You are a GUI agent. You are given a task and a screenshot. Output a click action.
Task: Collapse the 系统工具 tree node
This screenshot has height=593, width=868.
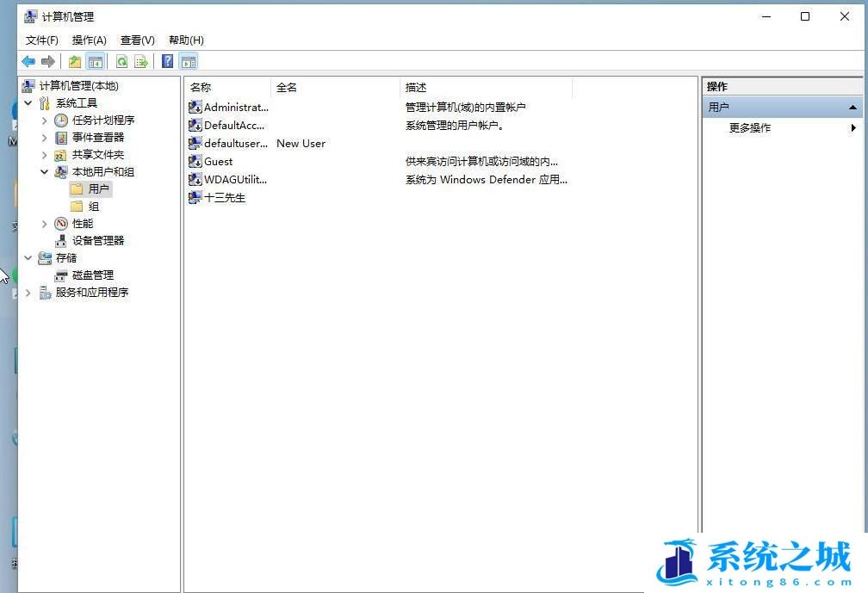[28, 103]
